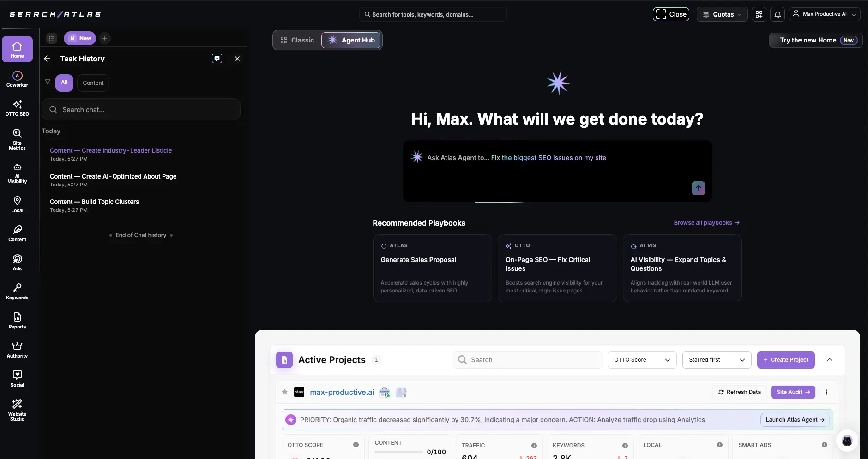Star the max-productive.ai project
This screenshot has width=868, height=459.
click(x=285, y=392)
